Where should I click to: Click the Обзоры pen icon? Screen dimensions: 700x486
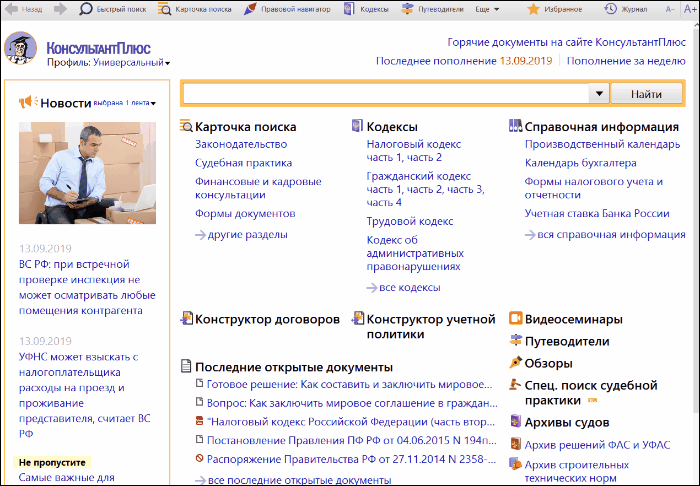pyautogui.click(x=516, y=362)
